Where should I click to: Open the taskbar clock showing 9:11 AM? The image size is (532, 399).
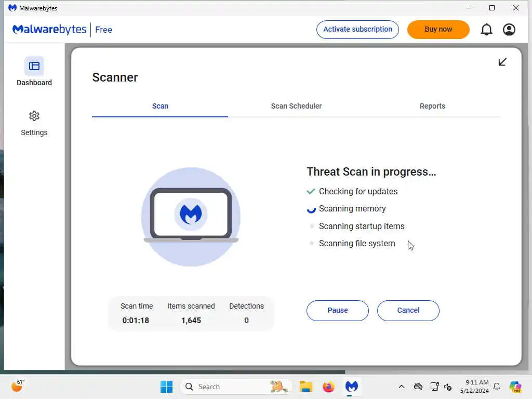coord(474,387)
